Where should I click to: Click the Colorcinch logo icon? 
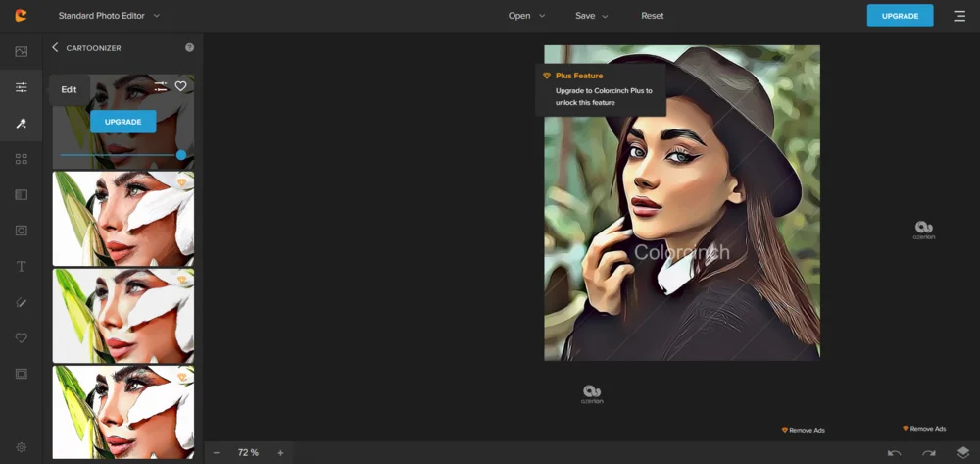pyautogui.click(x=22, y=16)
